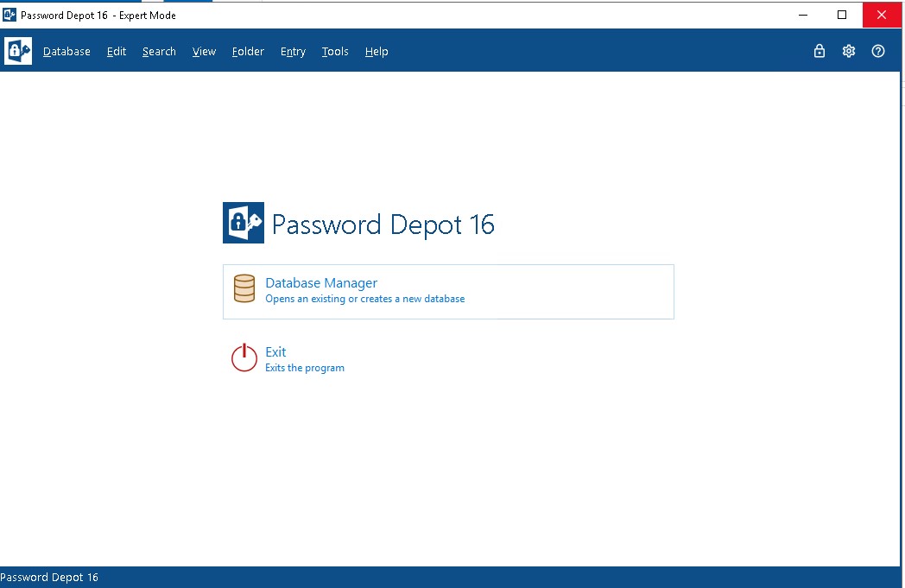Viewport: 905px width, 588px height.
Task: Click the red Exit power icon
Action: point(244,357)
